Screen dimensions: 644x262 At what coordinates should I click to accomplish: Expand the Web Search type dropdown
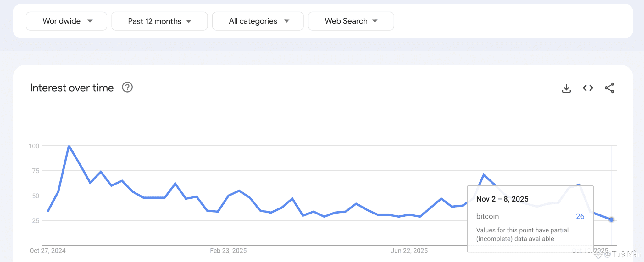(x=351, y=21)
